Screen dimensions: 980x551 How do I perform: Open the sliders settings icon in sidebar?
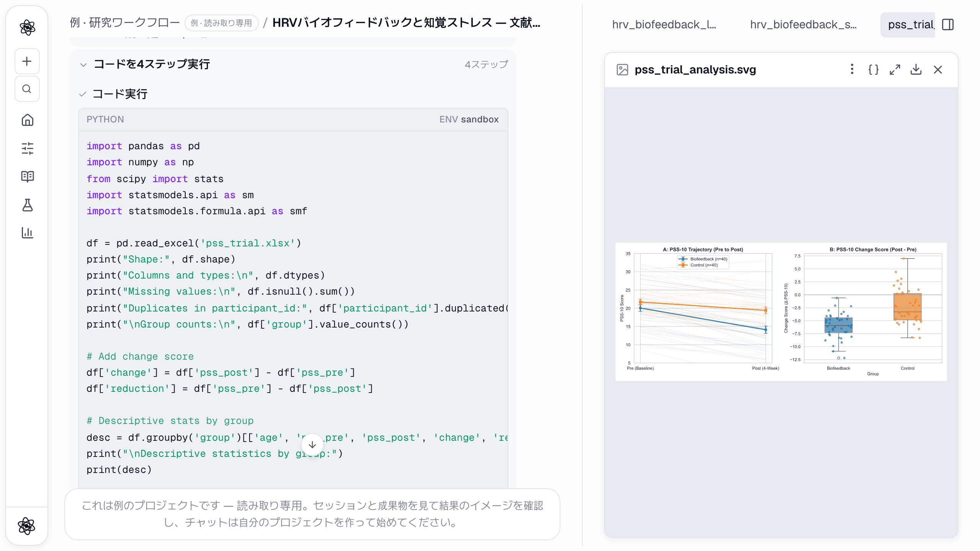(x=27, y=148)
